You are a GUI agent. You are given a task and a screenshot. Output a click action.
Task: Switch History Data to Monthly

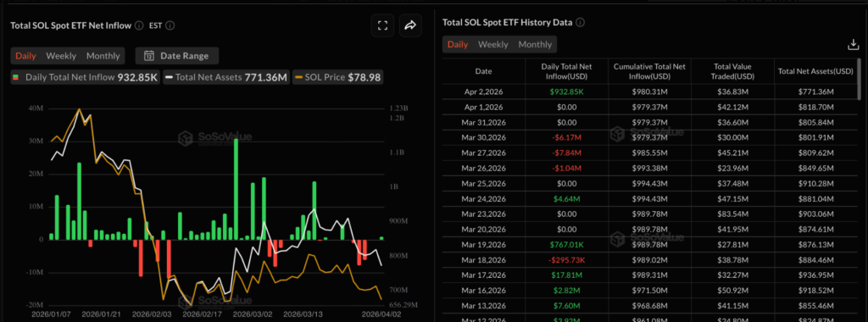(535, 44)
